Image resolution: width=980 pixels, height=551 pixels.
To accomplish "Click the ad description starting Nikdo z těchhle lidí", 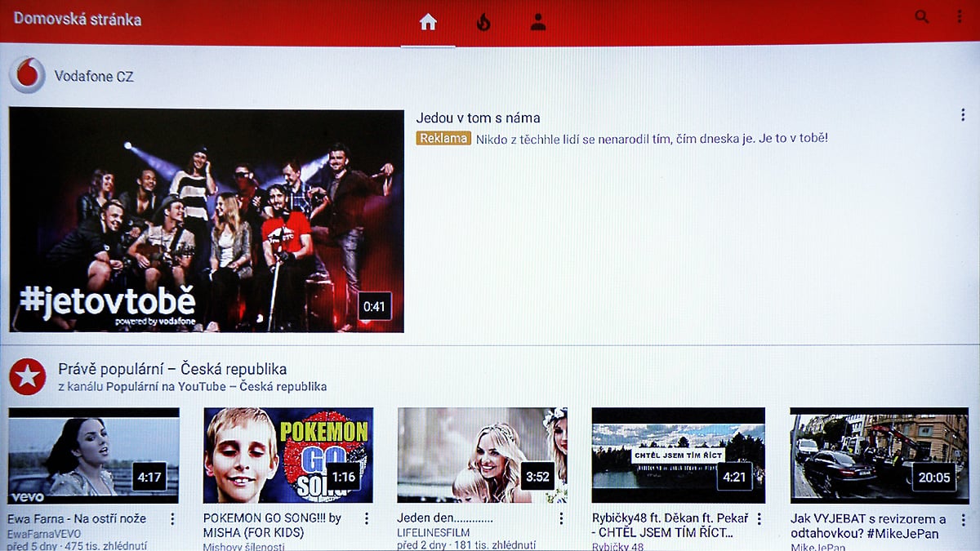I will click(653, 139).
